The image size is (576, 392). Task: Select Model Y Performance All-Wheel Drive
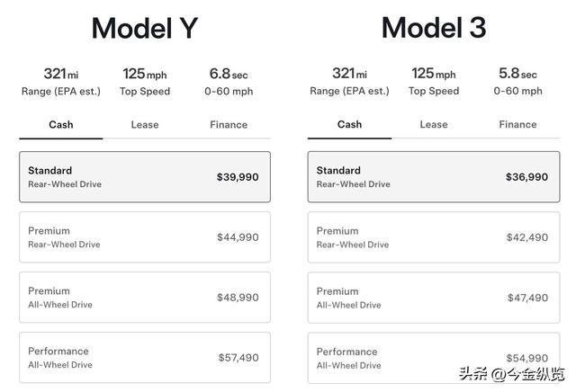point(145,358)
